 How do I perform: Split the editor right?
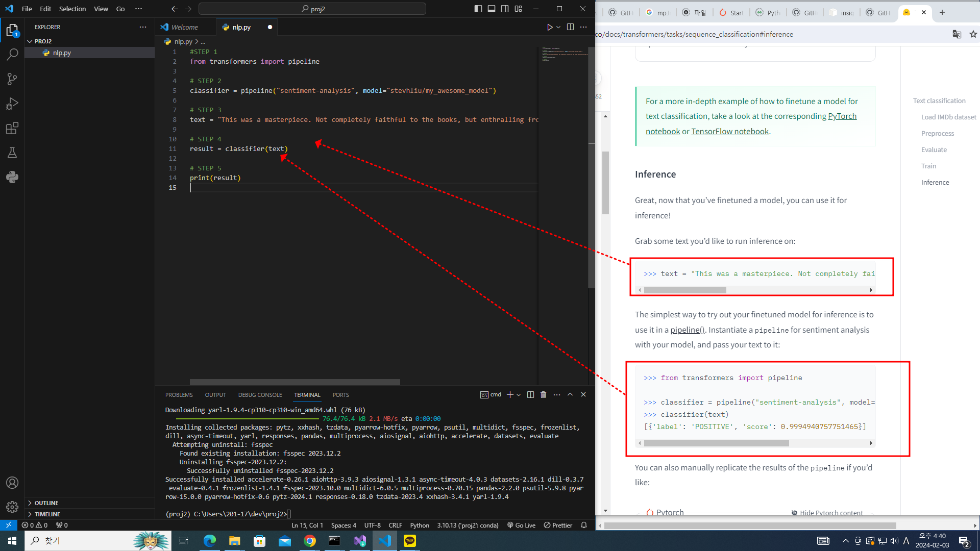pos(570,27)
